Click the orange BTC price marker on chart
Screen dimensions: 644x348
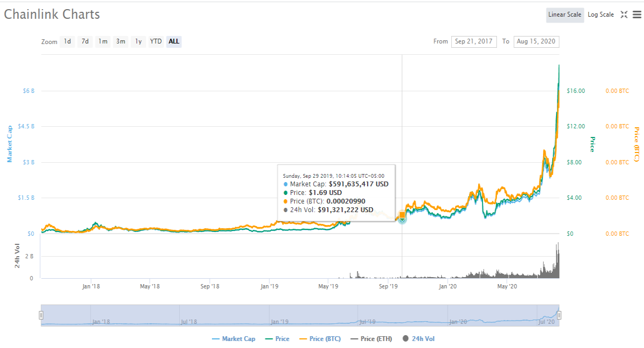(x=402, y=215)
